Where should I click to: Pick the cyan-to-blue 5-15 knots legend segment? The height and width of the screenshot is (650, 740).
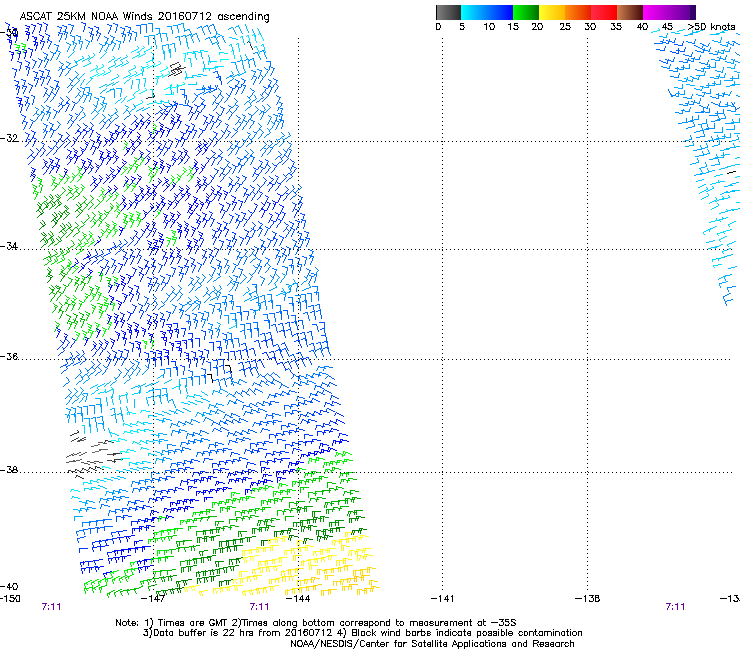pos(487,12)
